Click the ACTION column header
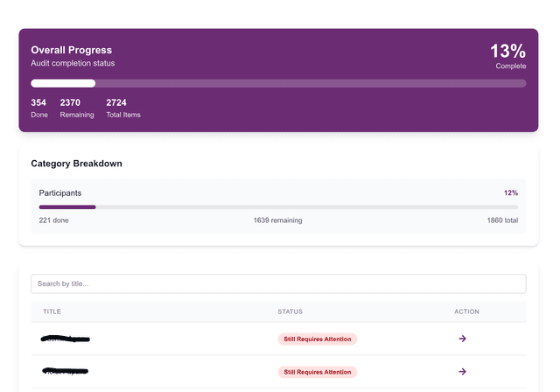 pyautogui.click(x=466, y=311)
